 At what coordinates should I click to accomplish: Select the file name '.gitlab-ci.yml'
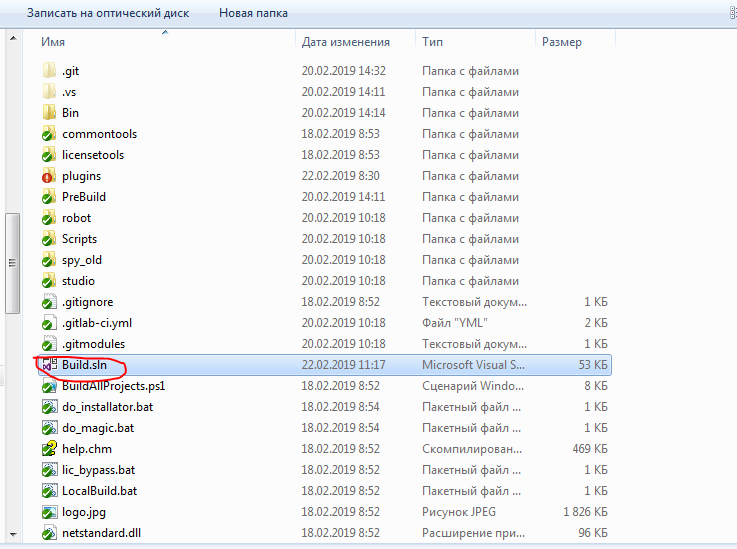(97, 323)
